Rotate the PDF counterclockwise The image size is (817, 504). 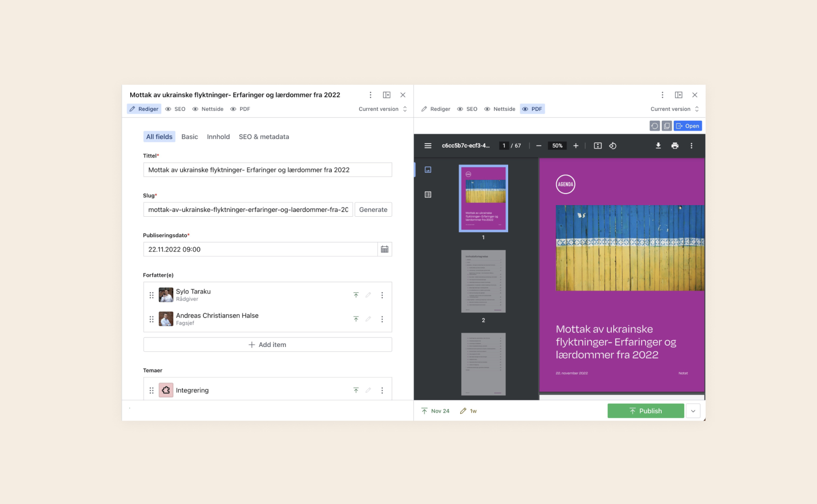(x=613, y=145)
